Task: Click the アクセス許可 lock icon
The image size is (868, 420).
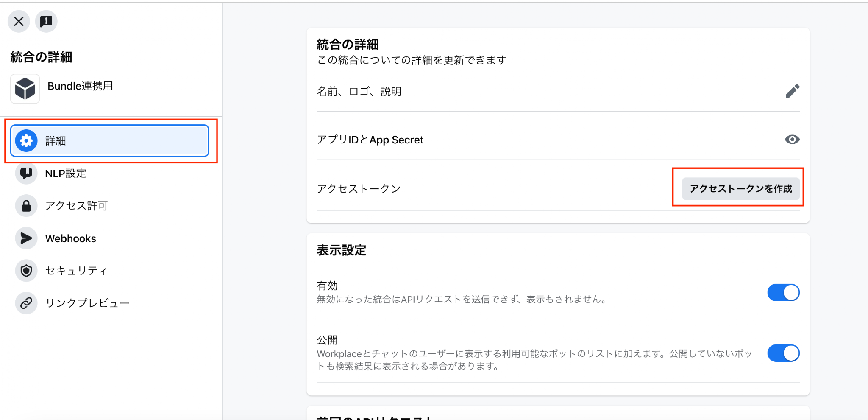Action: 26,206
